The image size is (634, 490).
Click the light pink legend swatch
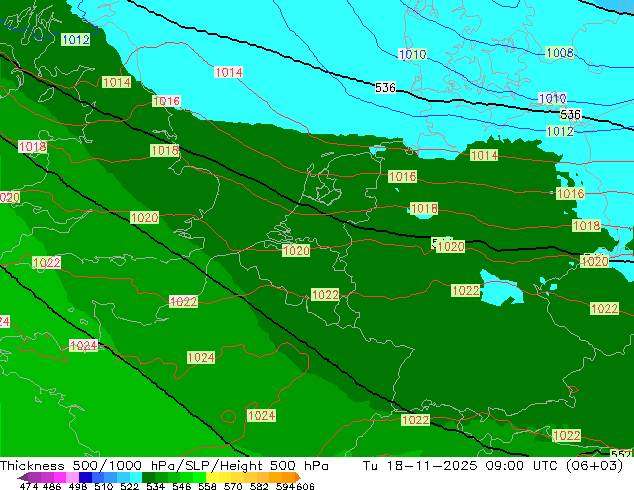pos(72,477)
